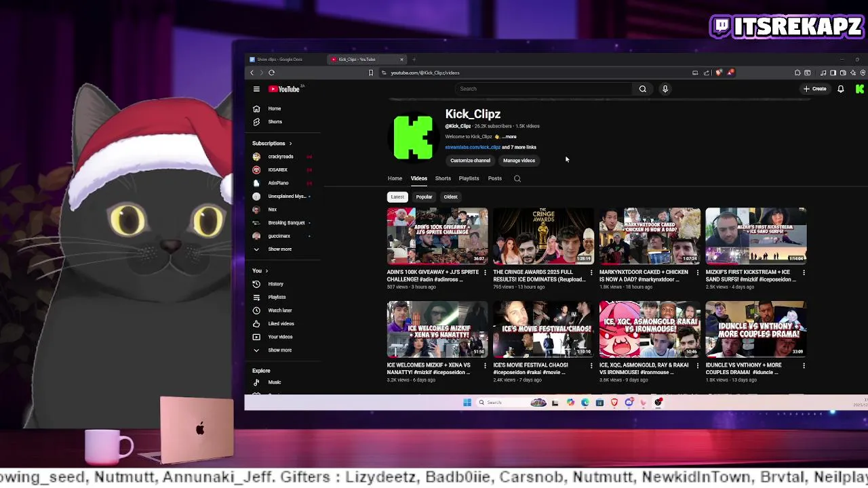The height and width of the screenshot is (488, 868).
Task: Open Playlists in the sidebar
Action: (277, 297)
